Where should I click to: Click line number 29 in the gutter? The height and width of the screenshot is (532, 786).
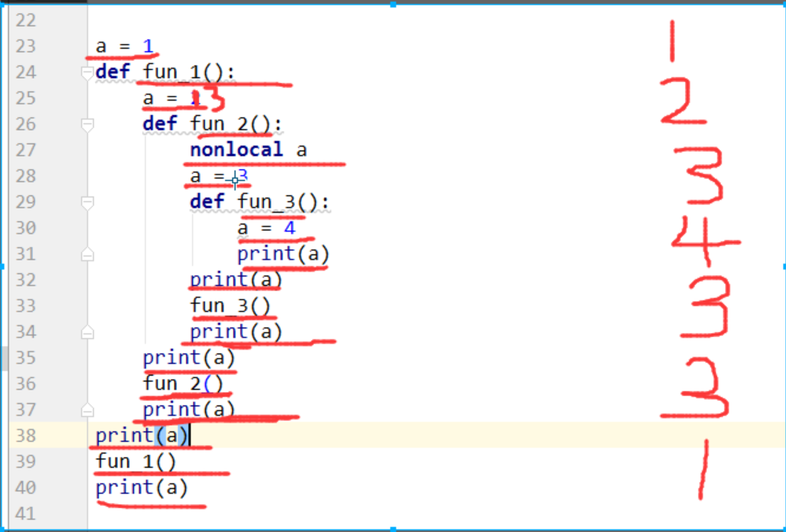tap(25, 202)
